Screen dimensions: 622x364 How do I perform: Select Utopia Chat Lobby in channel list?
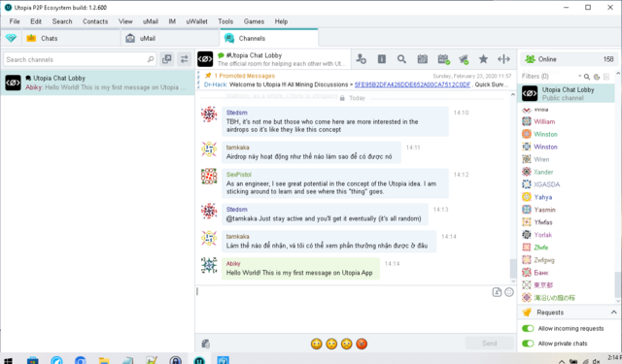97,83
